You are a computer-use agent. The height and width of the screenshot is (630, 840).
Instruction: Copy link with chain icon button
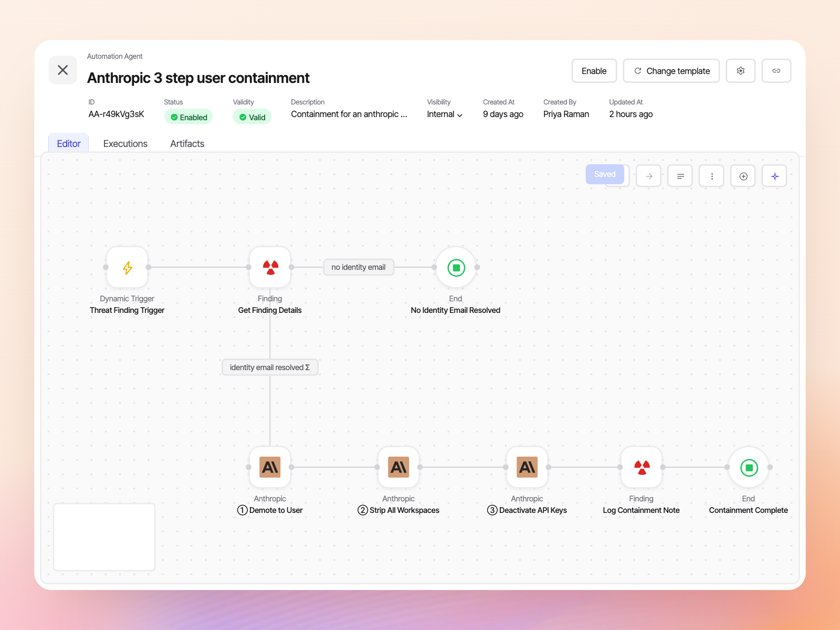coord(776,71)
